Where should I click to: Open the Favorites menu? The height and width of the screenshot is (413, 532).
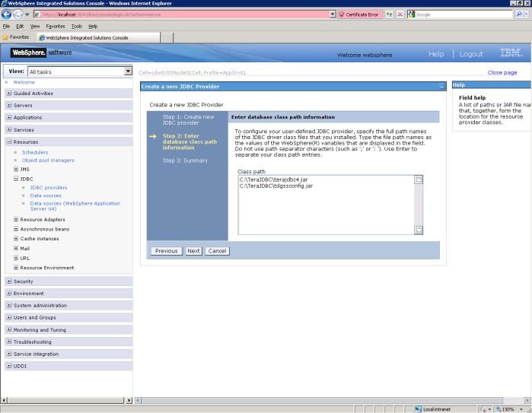[x=56, y=26]
